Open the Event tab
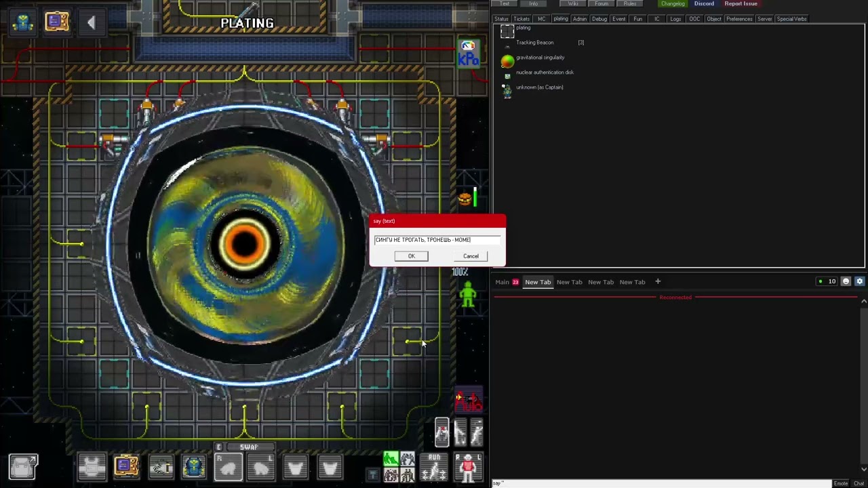This screenshot has width=868, height=488. [619, 19]
